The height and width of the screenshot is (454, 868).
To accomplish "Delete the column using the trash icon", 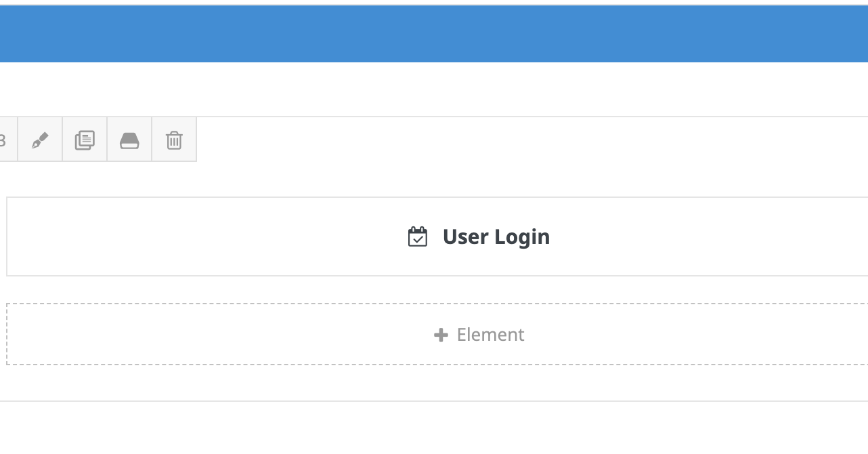I will [174, 140].
